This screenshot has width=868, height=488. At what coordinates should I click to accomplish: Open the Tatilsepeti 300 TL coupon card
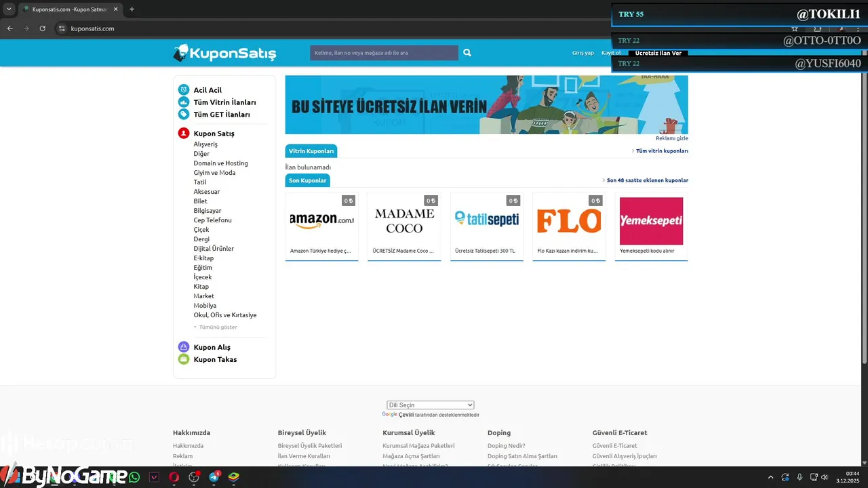[x=487, y=226]
